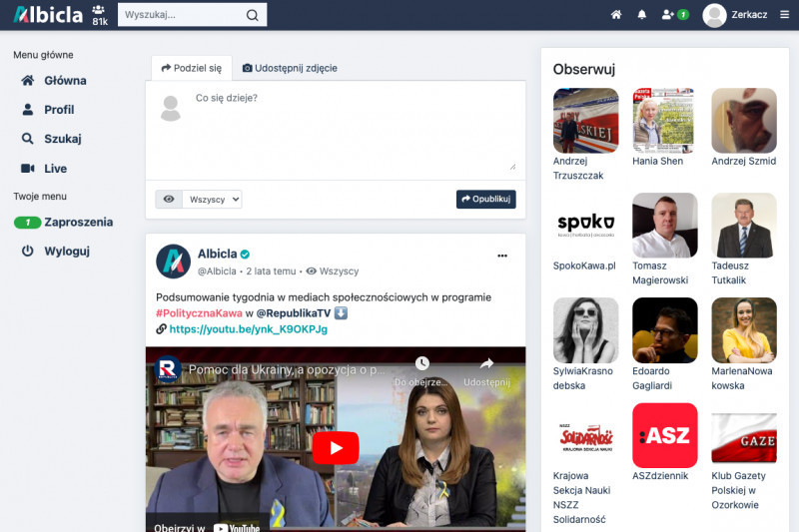Image resolution: width=799 pixels, height=532 pixels.
Task: Follow the youtu.be video link
Action: (x=248, y=328)
